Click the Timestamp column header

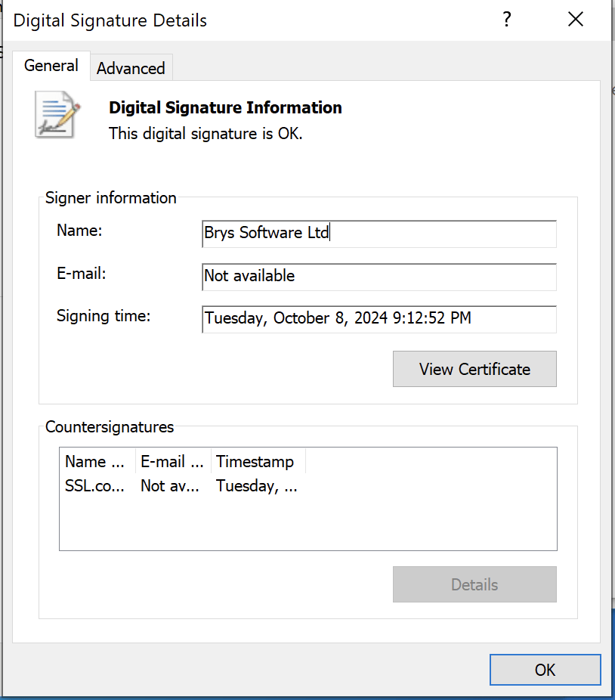(x=258, y=461)
